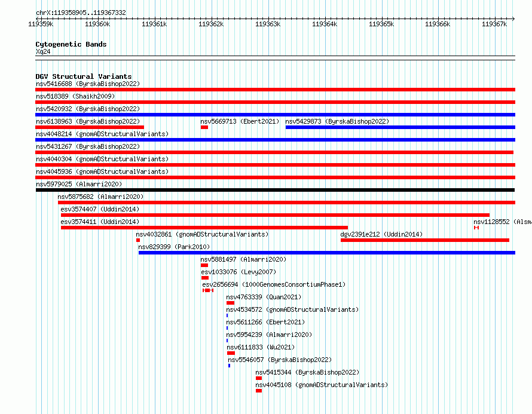Select the small red bar under nsv5669713
Screen dimensions: 532x414
coord(204,127)
